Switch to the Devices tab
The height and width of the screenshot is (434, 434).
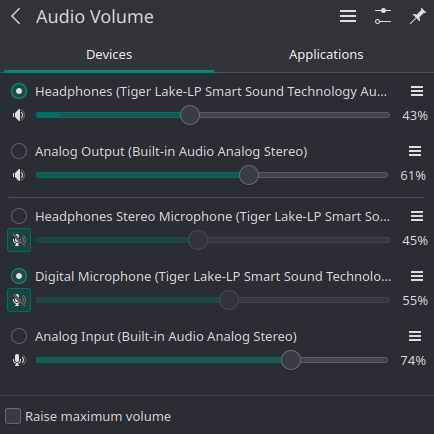click(109, 54)
